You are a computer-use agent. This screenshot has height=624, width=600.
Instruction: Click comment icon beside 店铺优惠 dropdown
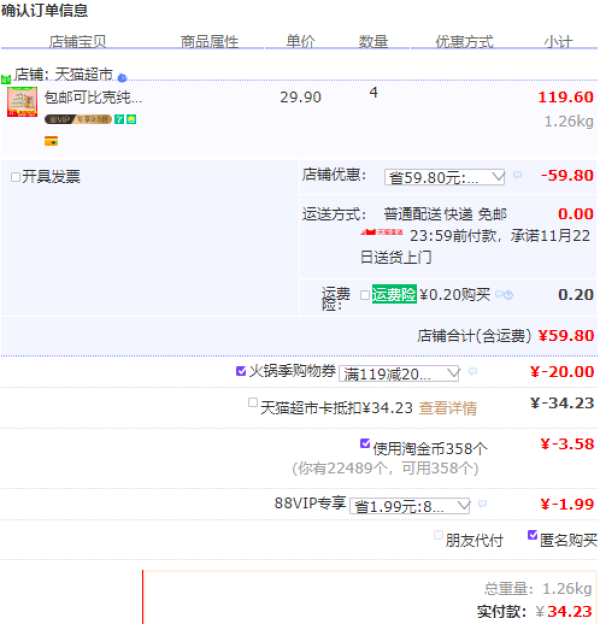point(517,175)
